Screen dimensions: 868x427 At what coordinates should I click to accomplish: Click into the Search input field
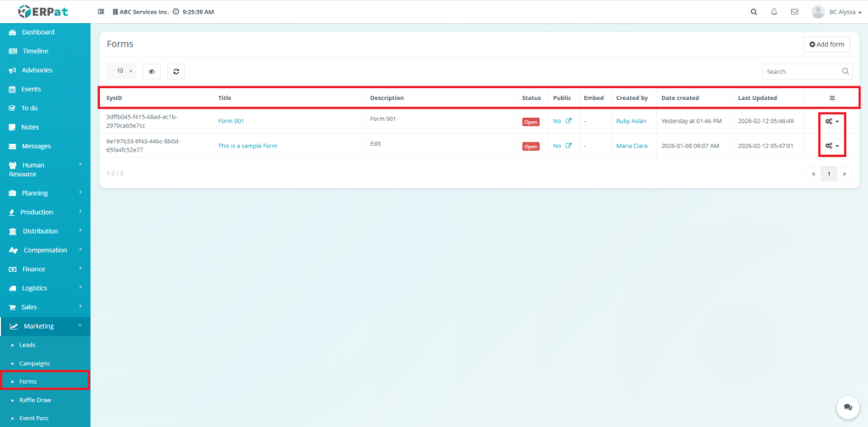click(x=801, y=72)
